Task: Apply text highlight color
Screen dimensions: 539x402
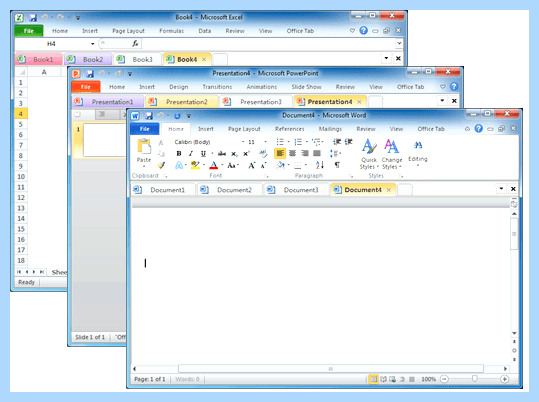Action: coord(195,165)
